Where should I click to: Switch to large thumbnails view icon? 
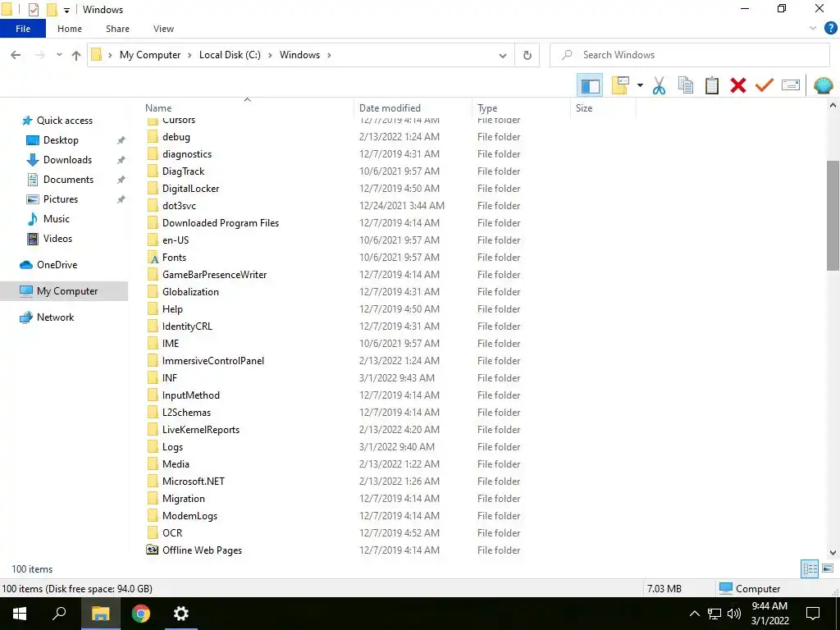tap(828, 569)
